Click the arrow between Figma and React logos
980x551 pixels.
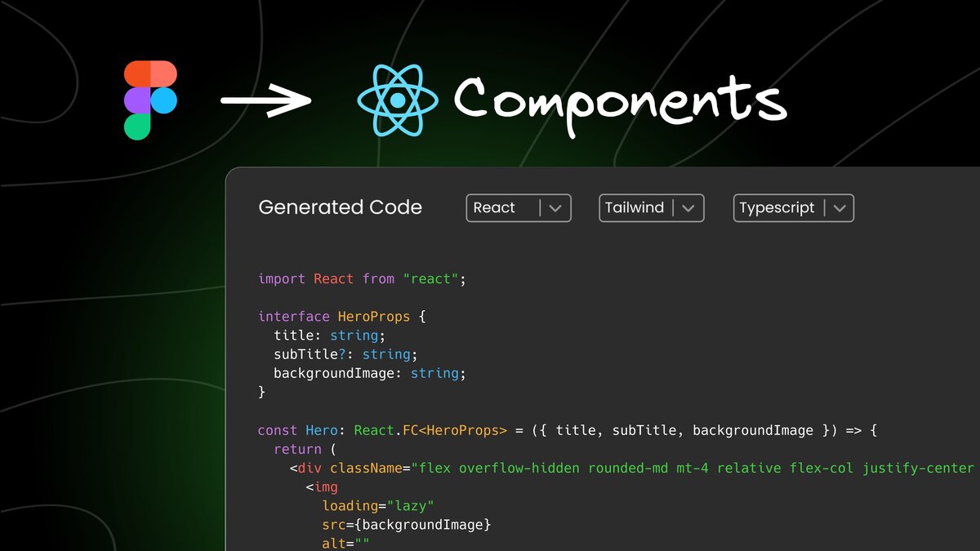point(265,100)
